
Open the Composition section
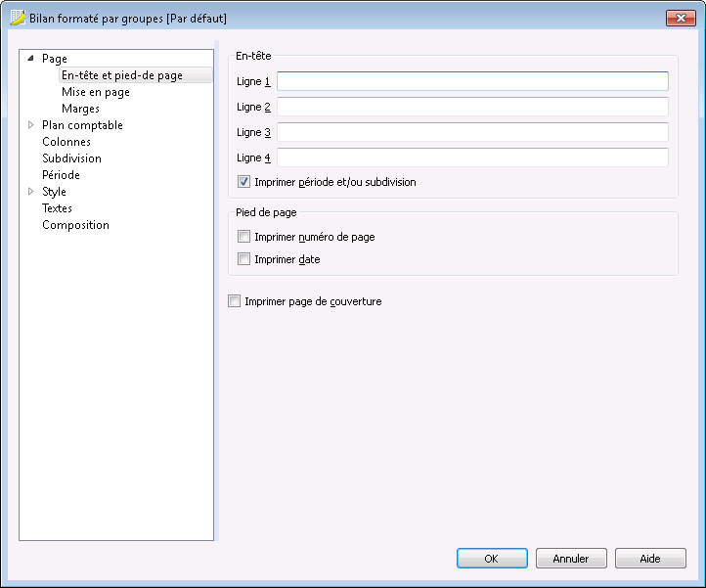click(x=75, y=225)
